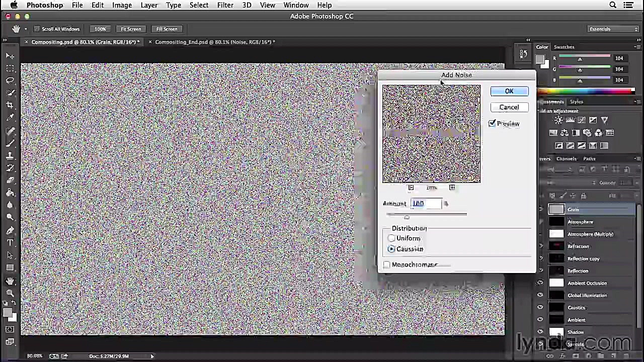
Task: Open Spotlight search in the menu bar
Action: (613, 5)
